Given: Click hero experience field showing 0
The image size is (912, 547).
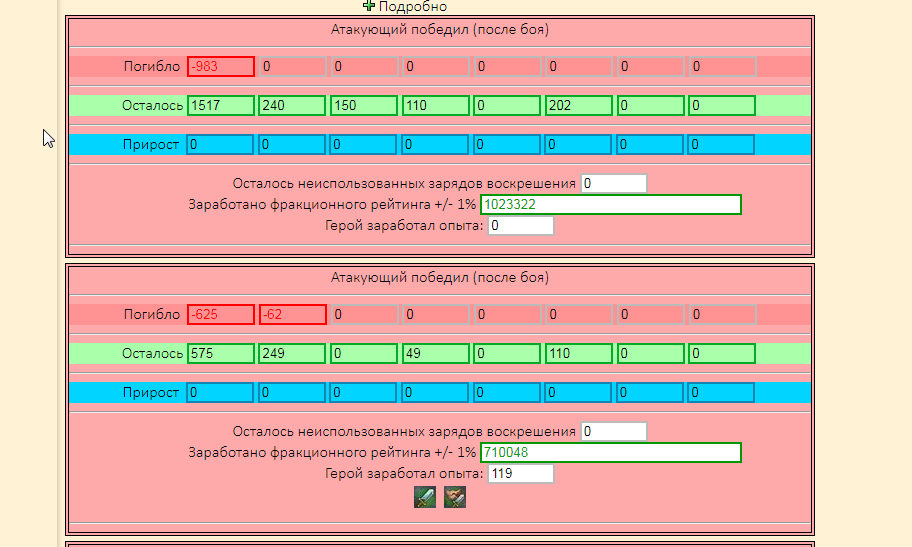Looking at the screenshot, I should (521, 225).
